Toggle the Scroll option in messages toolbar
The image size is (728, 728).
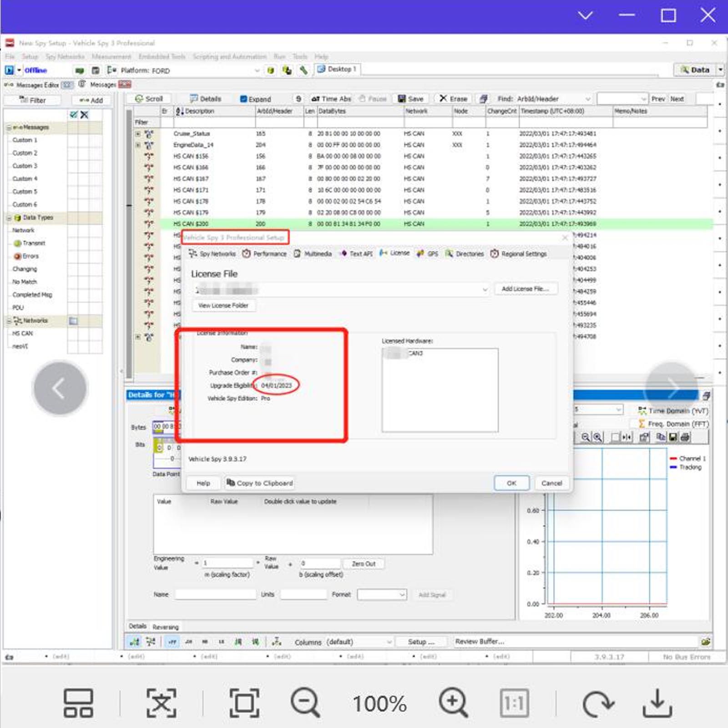point(149,99)
